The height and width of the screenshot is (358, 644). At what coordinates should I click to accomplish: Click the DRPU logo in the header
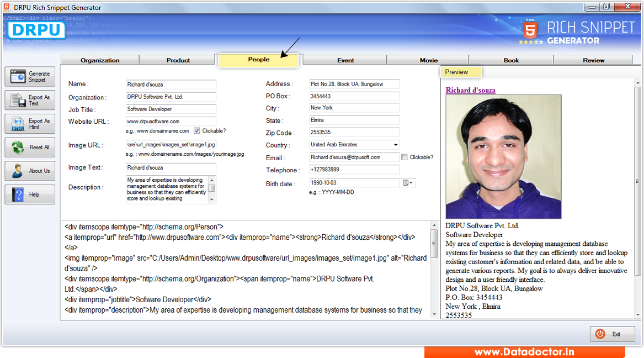point(36,30)
